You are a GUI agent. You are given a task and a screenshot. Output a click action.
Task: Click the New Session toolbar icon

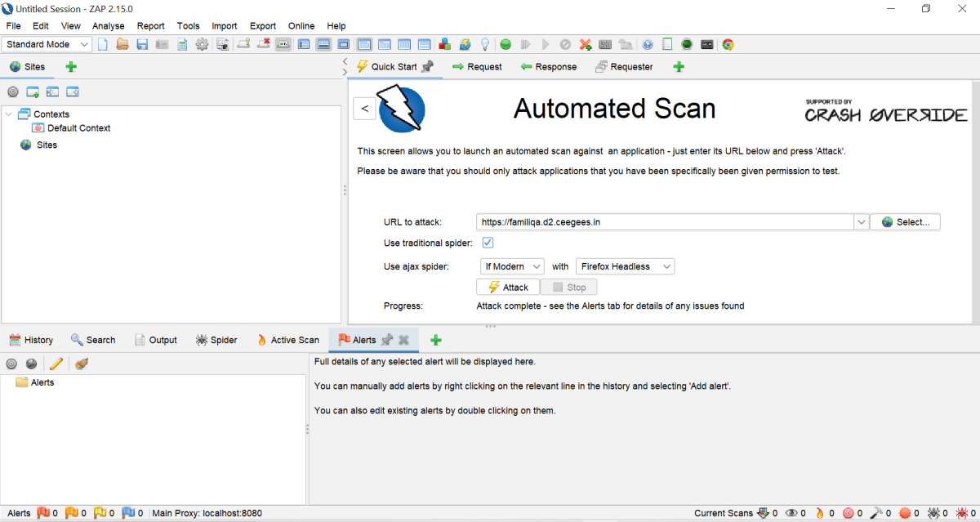[x=103, y=44]
